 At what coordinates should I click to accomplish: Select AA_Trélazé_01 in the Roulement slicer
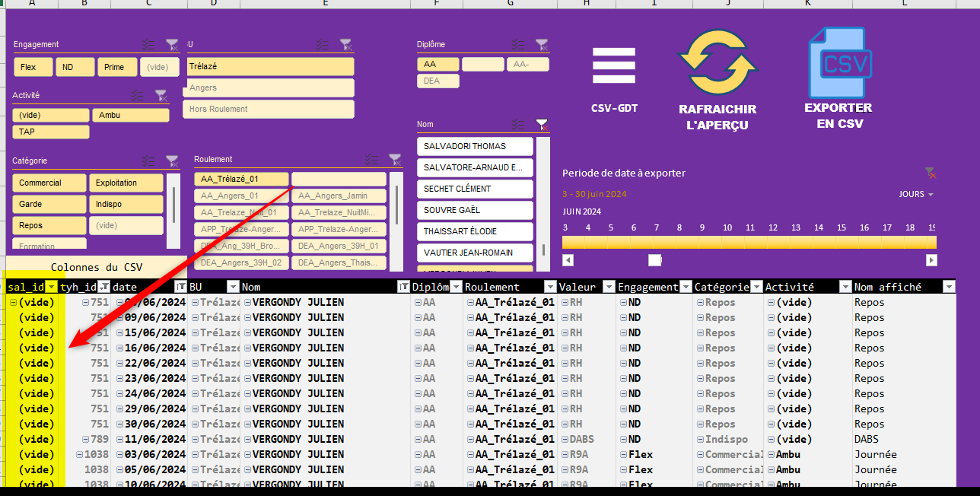coord(241,179)
